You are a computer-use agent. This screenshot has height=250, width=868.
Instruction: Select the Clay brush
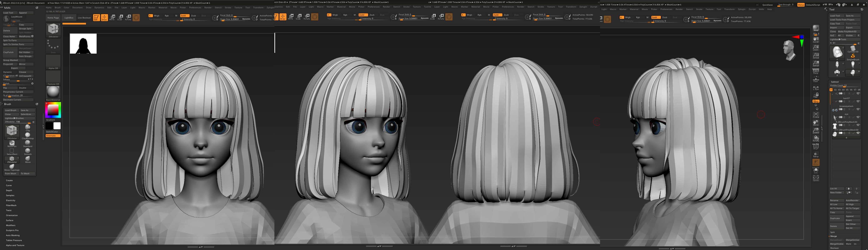[x=28, y=128]
